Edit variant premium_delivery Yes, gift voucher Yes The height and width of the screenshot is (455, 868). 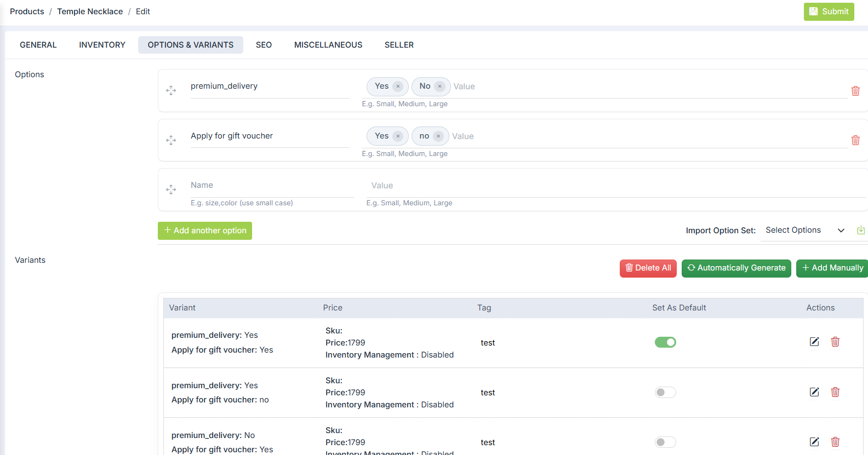pos(814,342)
